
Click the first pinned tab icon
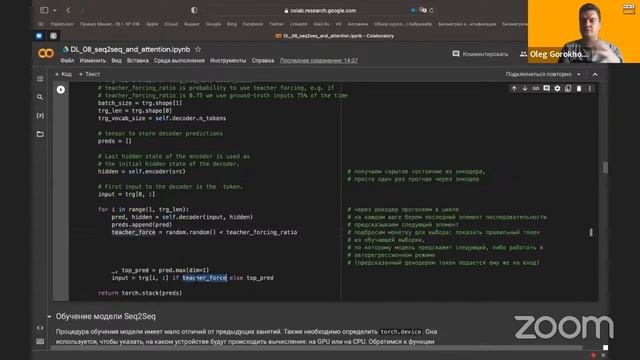[39, 36]
